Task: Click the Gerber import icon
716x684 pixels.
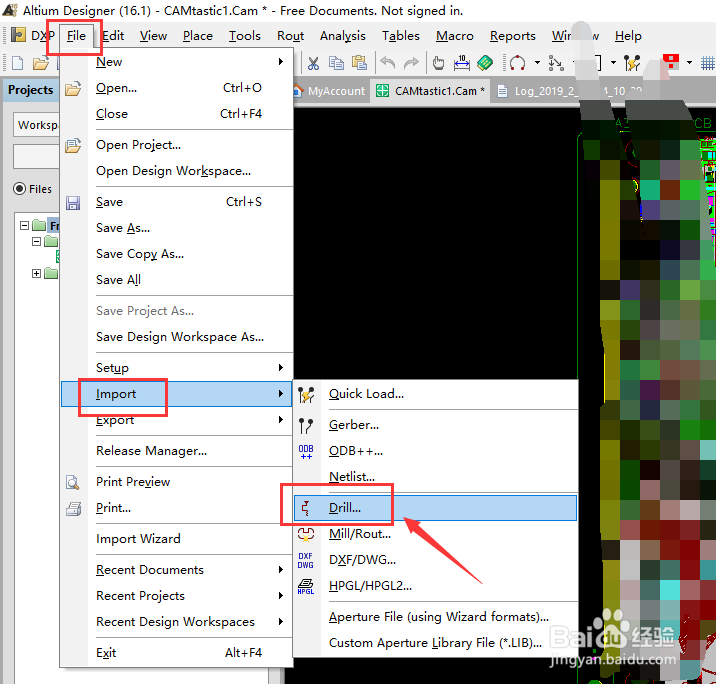Action: [x=306, y=425]
